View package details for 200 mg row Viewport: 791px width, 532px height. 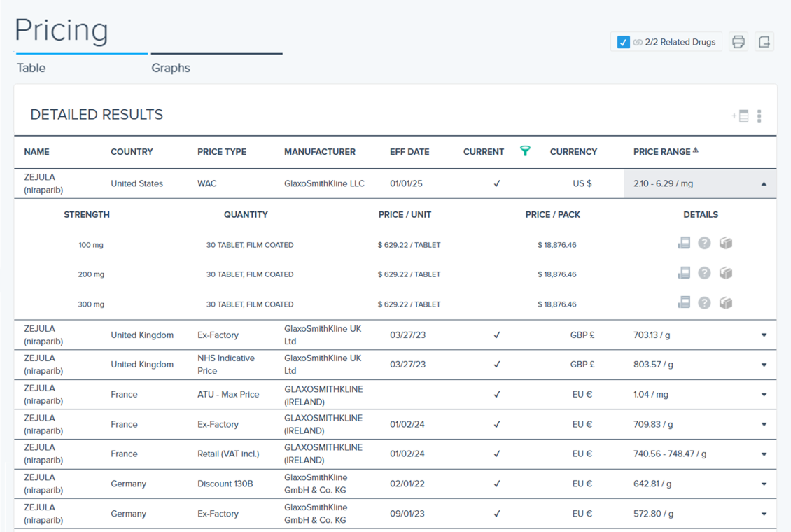725,273
